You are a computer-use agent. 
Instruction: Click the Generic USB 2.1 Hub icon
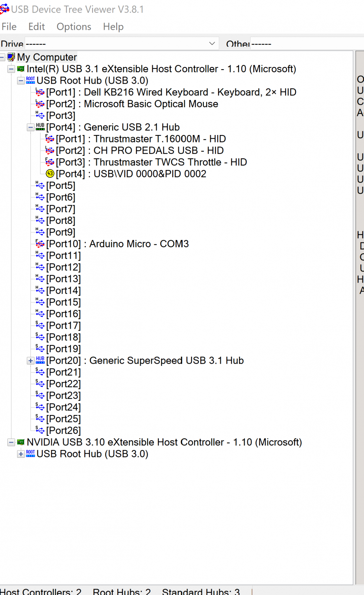[40, 127]
